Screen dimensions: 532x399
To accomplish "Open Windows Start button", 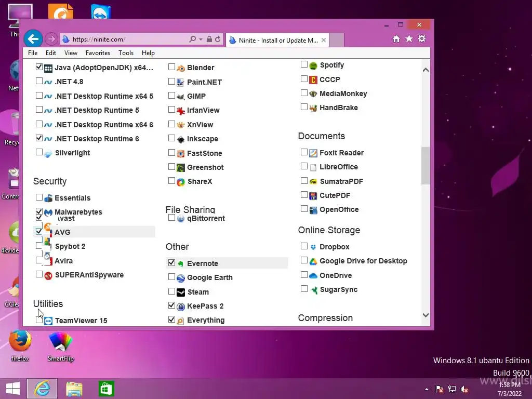I will point(13,389).
